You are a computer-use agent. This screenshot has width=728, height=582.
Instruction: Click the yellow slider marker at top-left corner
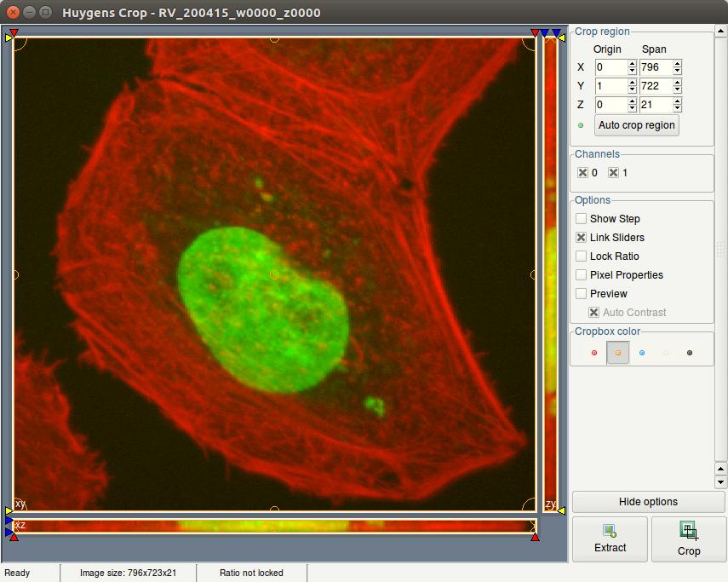tap(10, 37)
